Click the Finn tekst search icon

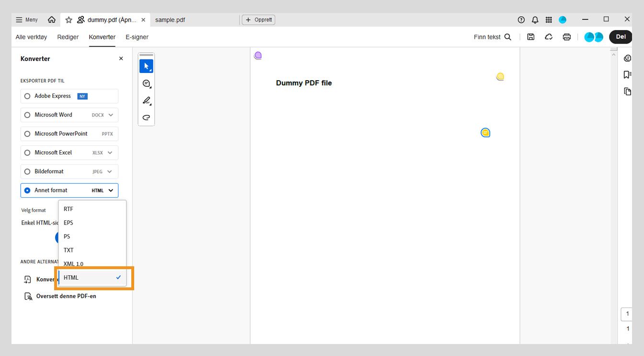[x=508, y=37]
